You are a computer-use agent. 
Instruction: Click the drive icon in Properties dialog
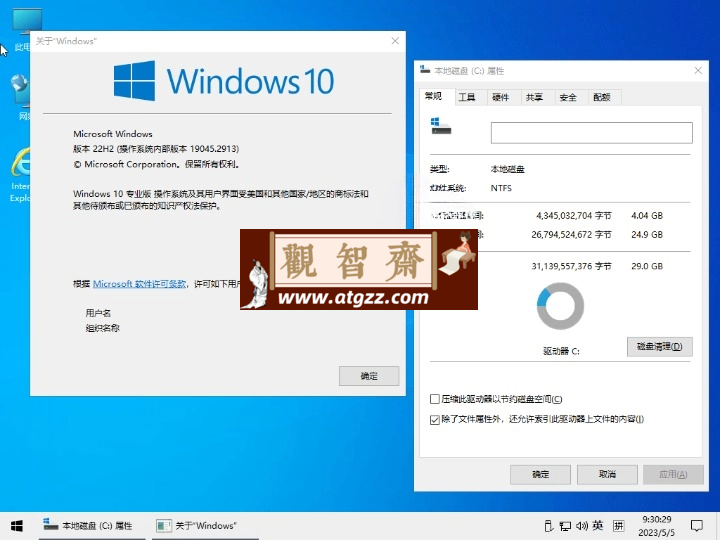(441, 126)
